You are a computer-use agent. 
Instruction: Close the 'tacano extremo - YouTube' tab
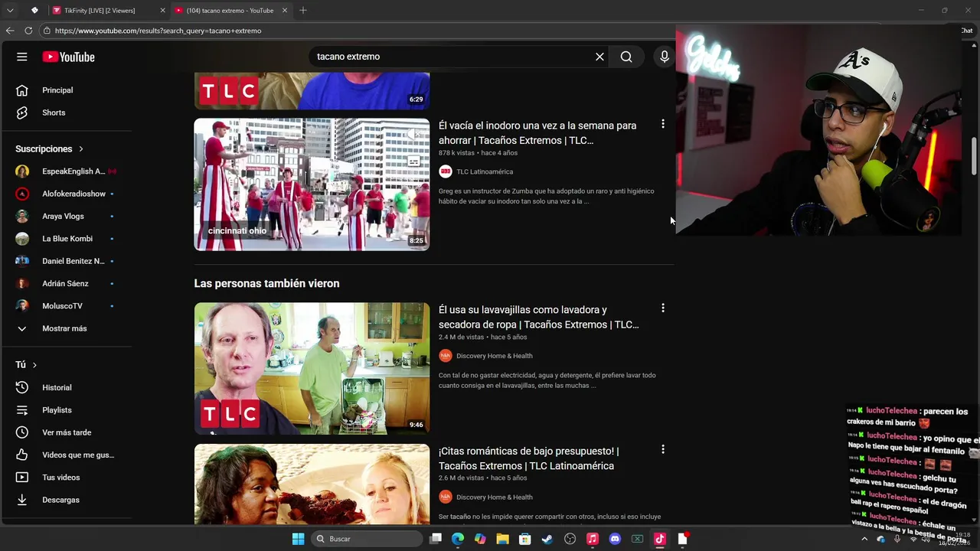coord(285,11)
